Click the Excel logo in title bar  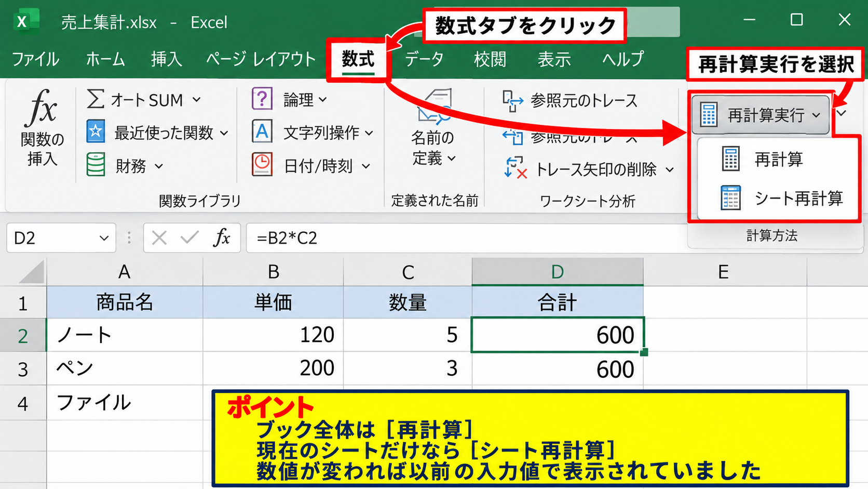point(25,22)
